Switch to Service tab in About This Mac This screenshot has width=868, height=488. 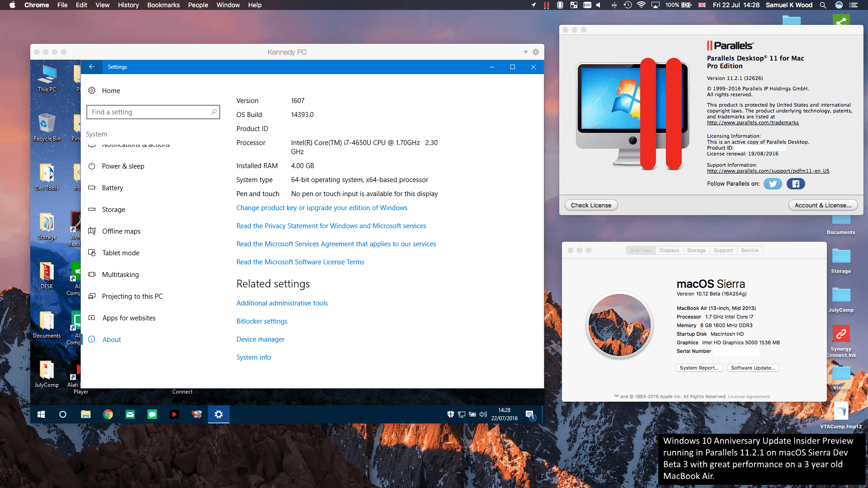click(750, 250)
